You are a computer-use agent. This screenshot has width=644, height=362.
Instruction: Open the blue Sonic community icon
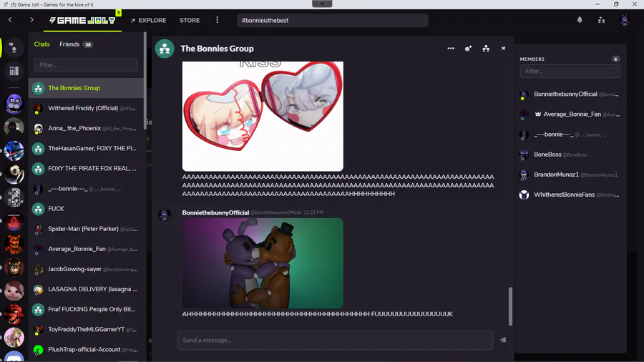[14, 151]
